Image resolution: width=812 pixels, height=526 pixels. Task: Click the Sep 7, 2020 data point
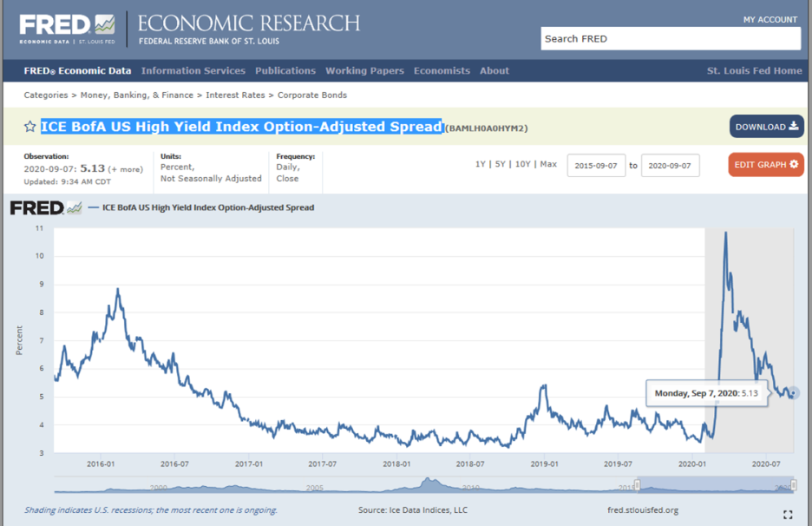(793, 393)
